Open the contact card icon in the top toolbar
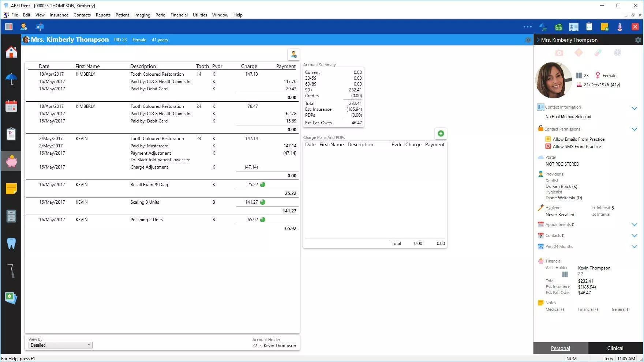This screenshot has height=362, width=644. [x=573, y=27]
